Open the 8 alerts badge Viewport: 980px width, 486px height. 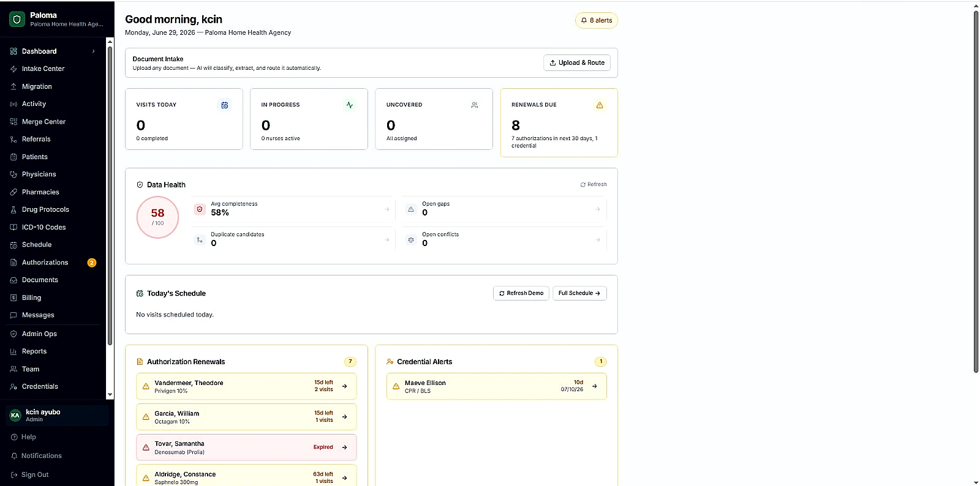click(x=597, y=21)
